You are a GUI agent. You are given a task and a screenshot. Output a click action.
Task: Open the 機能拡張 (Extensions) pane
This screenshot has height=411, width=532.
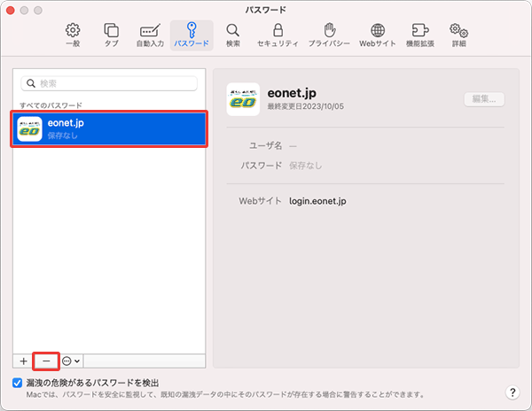click(420, 35)
